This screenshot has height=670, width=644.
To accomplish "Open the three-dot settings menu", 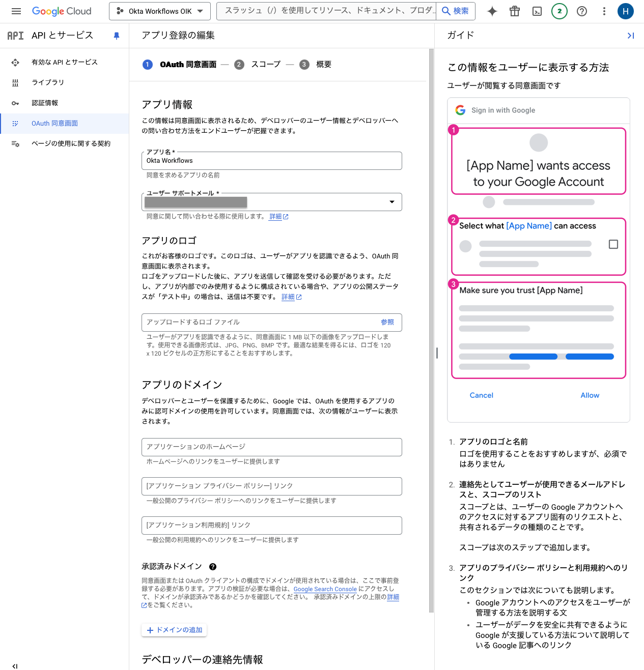I will click(604, 11).
